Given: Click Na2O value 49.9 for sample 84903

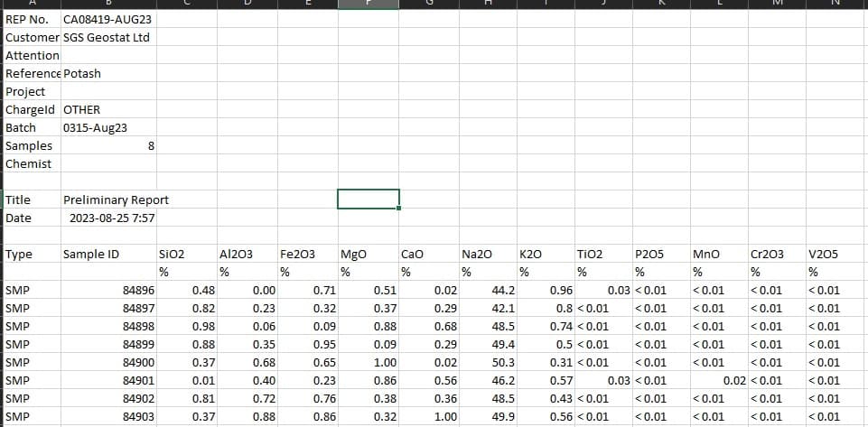Looking at the screenshot, I should tap(489, 416).
